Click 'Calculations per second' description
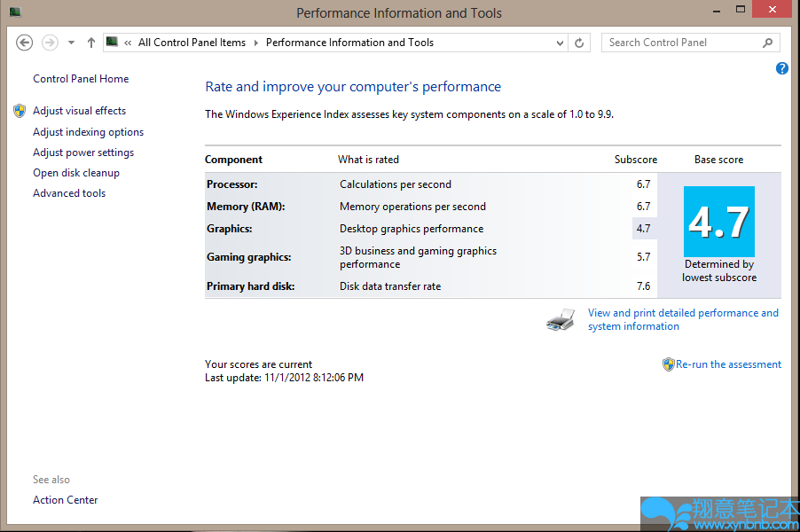The width and height of the screenshot is (800, 532). (396, 184)
